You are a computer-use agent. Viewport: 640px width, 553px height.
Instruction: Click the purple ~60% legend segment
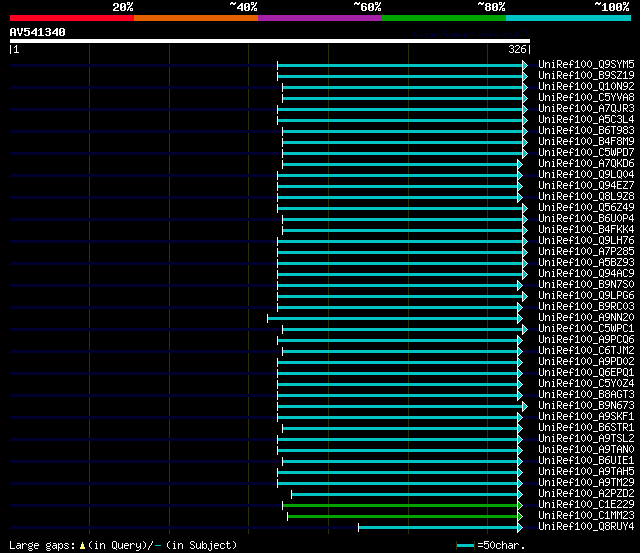point(320,18)
